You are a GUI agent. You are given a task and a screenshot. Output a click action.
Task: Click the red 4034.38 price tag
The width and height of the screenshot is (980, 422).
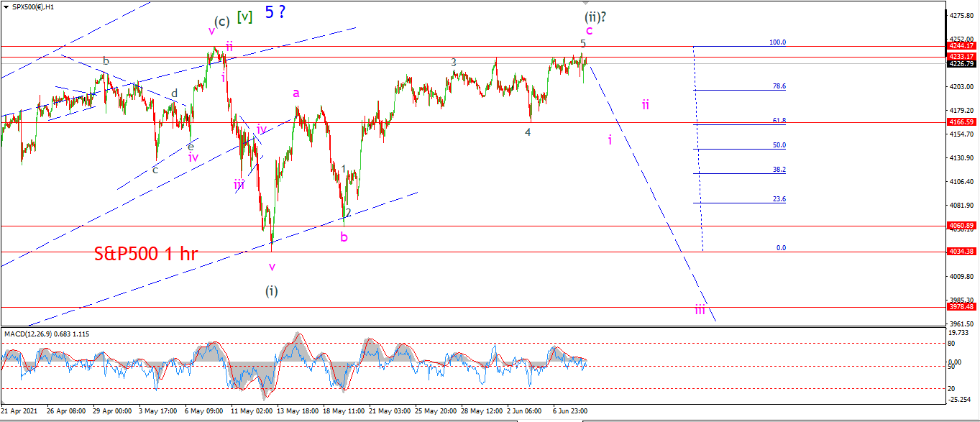962,252
